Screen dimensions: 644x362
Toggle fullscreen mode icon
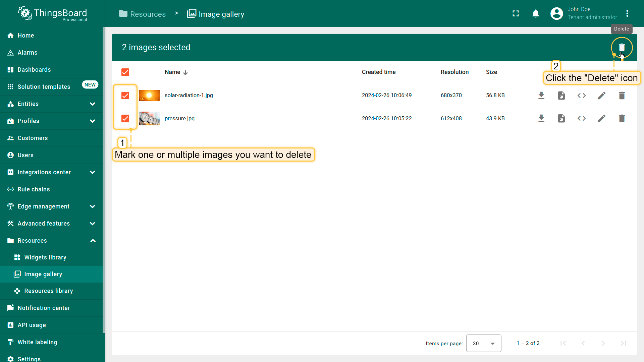tap(516, 13)
